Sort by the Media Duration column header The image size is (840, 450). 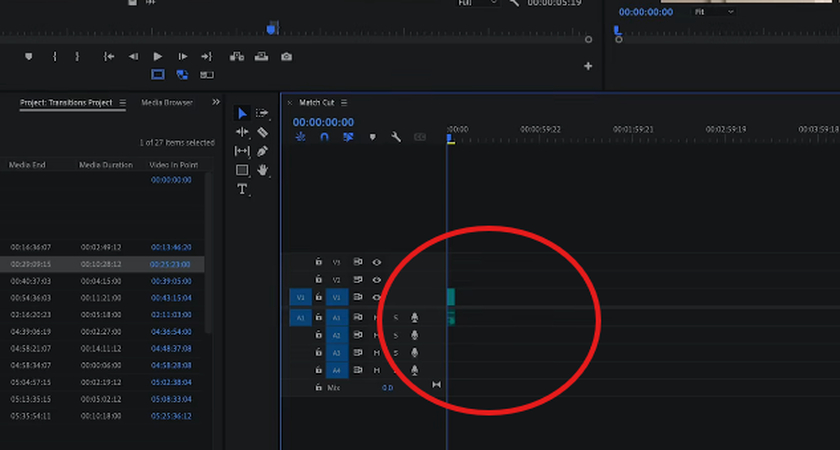coord(106,165)
